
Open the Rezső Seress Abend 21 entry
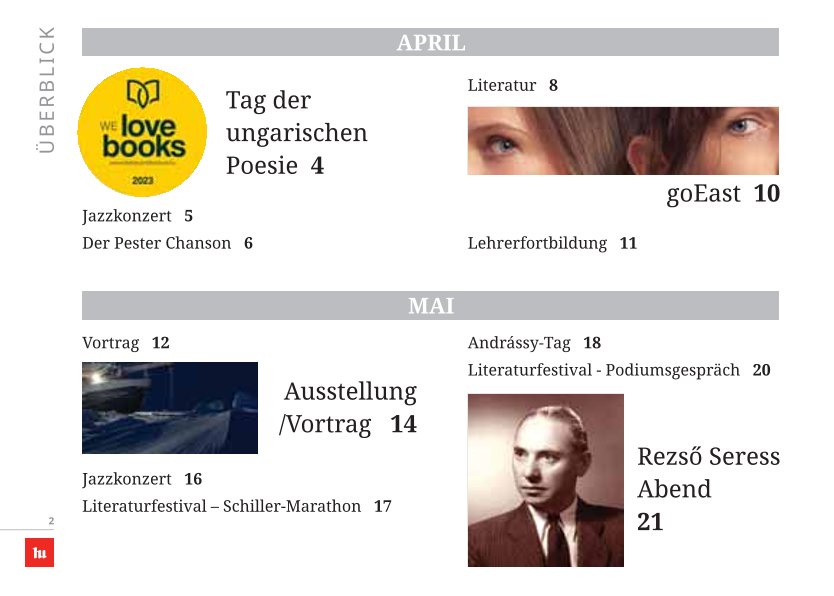pyautogui.click(x=708, y=489)
